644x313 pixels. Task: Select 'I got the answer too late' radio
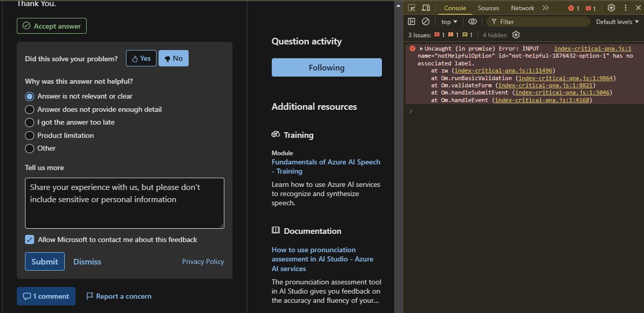click(x=30, y=122)
